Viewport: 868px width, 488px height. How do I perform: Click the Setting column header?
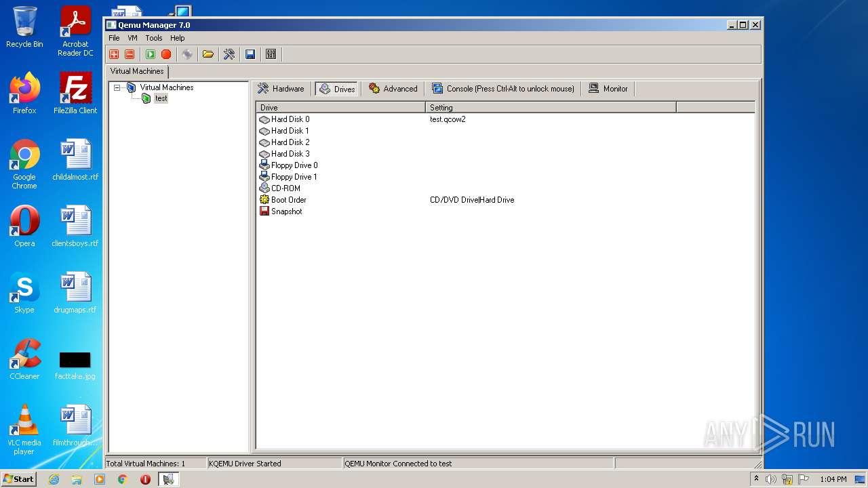click(x=551, y=107)
